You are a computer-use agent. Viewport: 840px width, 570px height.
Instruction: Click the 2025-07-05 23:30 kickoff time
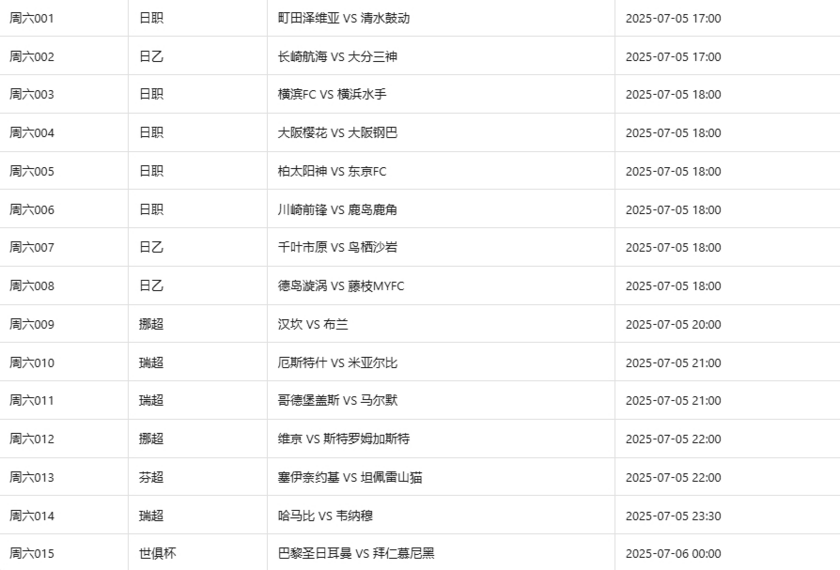[x=673, y=516]
